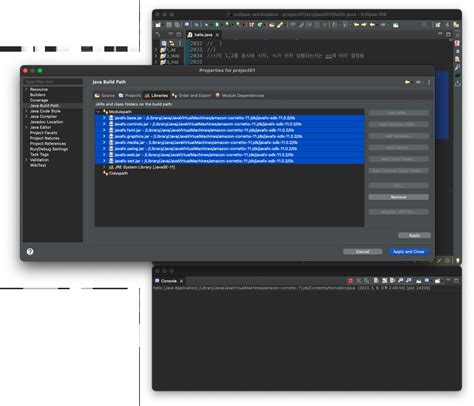Image resolution: width=474 pixels, height=406 pixels.
Task: Select Project Natures in properties list
Action: tap(45, 138)
